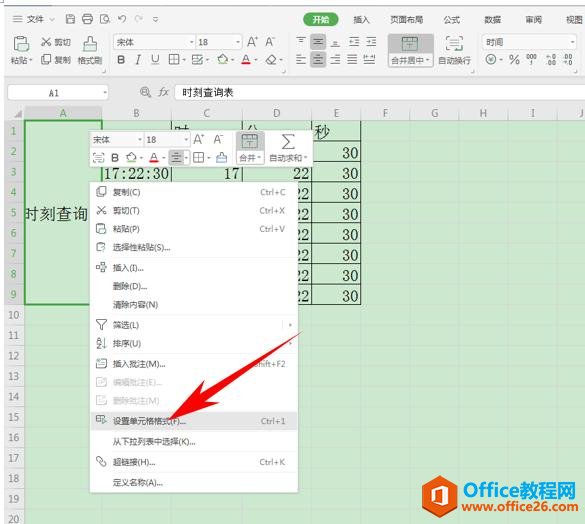585x524 pixels.
Task: Click the Cut scissors button in ribbon
Action: click(55, 42)
